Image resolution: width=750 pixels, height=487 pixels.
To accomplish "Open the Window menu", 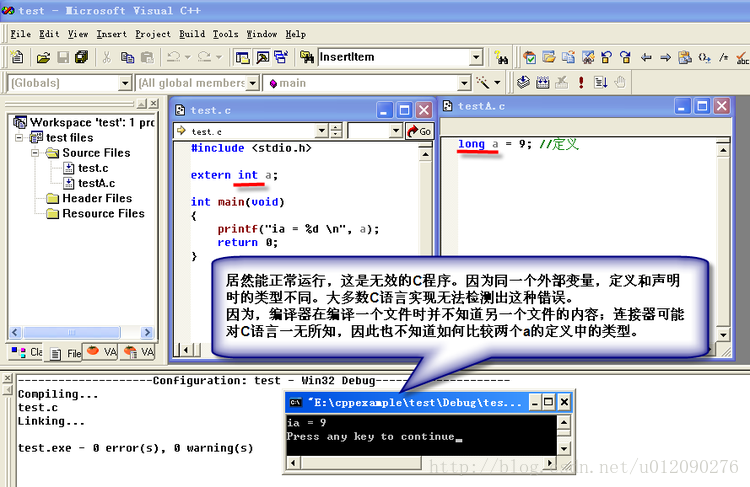I will point(262,34).
